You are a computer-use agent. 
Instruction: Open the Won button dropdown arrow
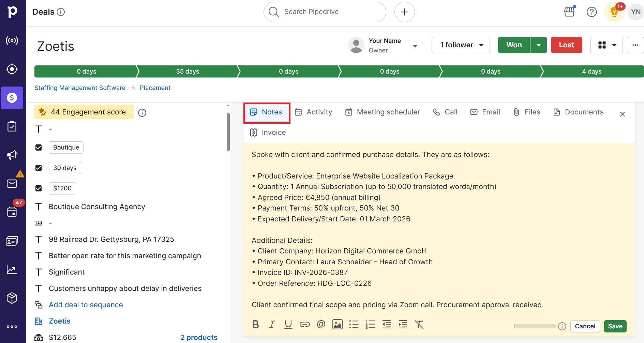coord(539,45)
